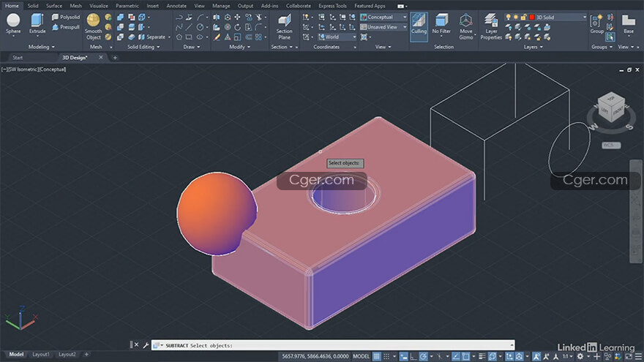Click the Group objects icon
Screen dimensions: 644x362
[596, 23]
